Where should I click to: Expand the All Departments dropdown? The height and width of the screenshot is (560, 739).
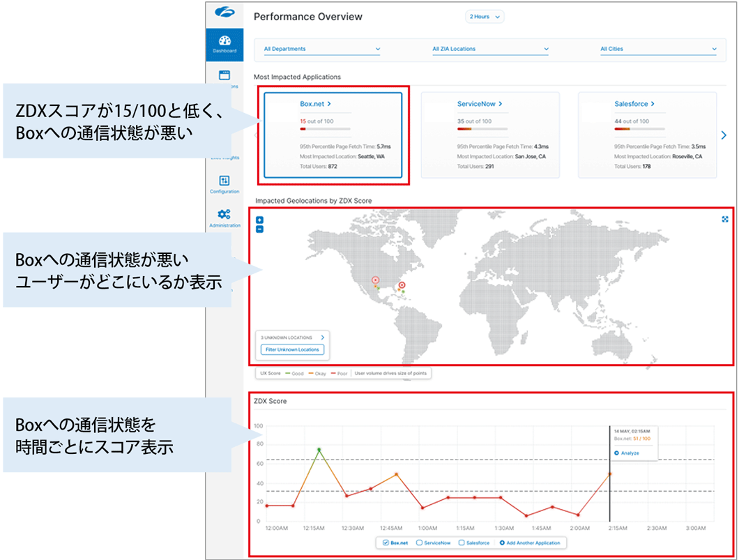pos(322,49)
